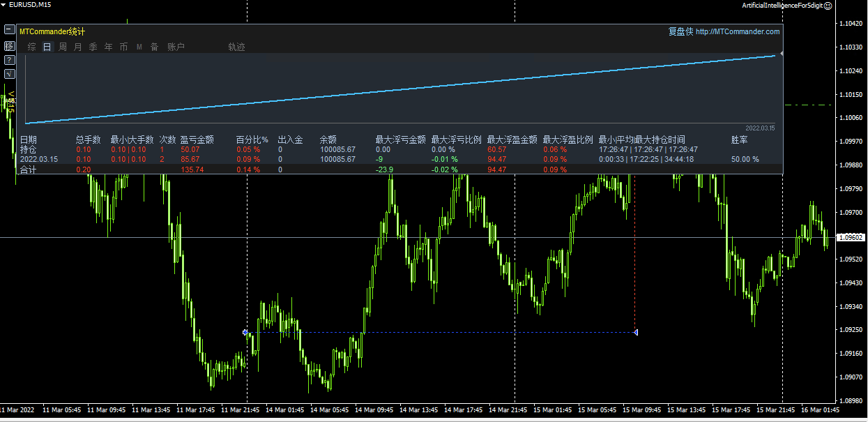Click the 移 move panel icon
868x422 pixels.
coord(9,45)
